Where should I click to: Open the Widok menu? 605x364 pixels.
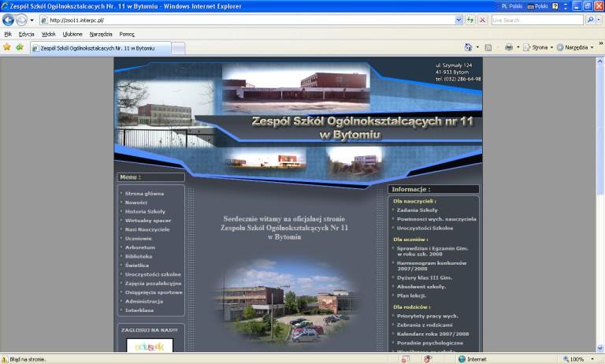(49, 34)
